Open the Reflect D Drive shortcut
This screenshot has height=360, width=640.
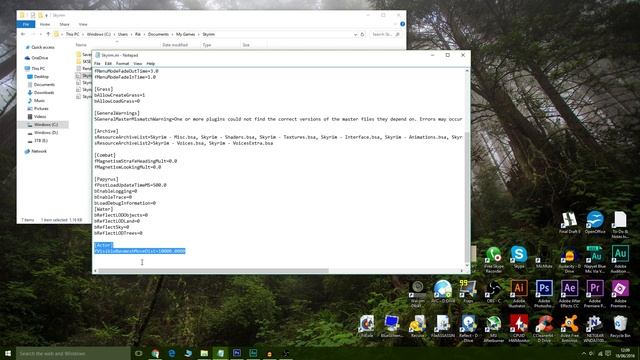tap(468, 328)
